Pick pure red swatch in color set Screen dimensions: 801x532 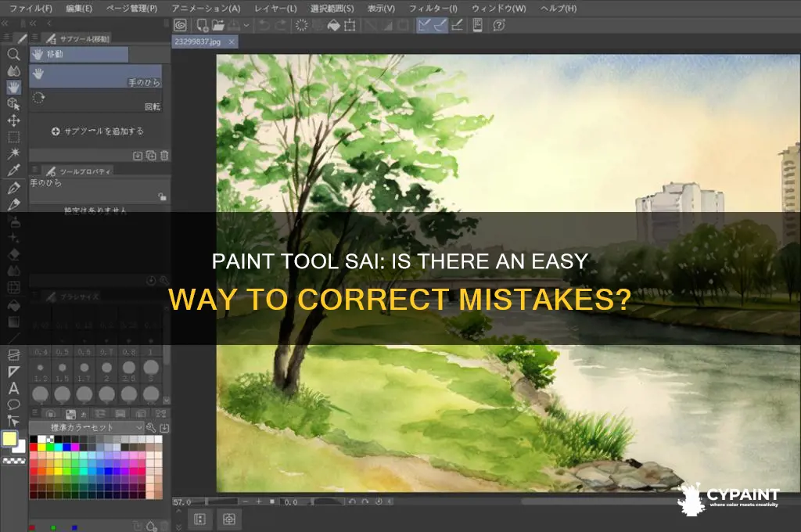coord(34,448)
